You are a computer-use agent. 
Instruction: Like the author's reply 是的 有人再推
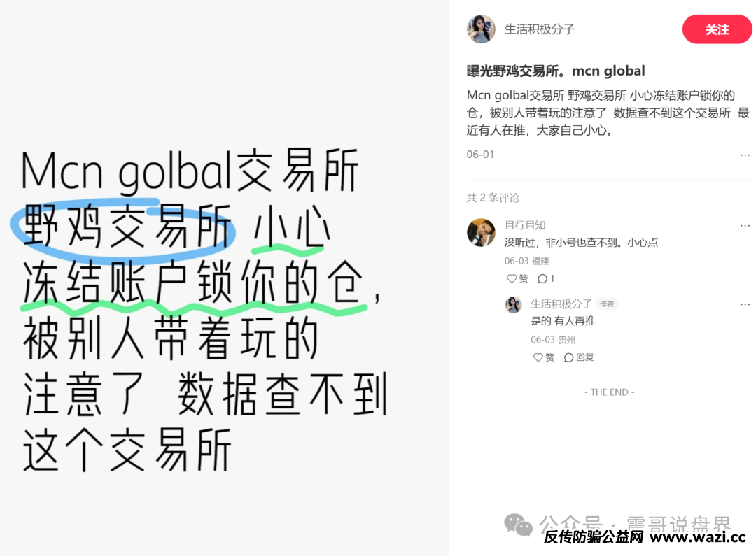tap(543, 357)
